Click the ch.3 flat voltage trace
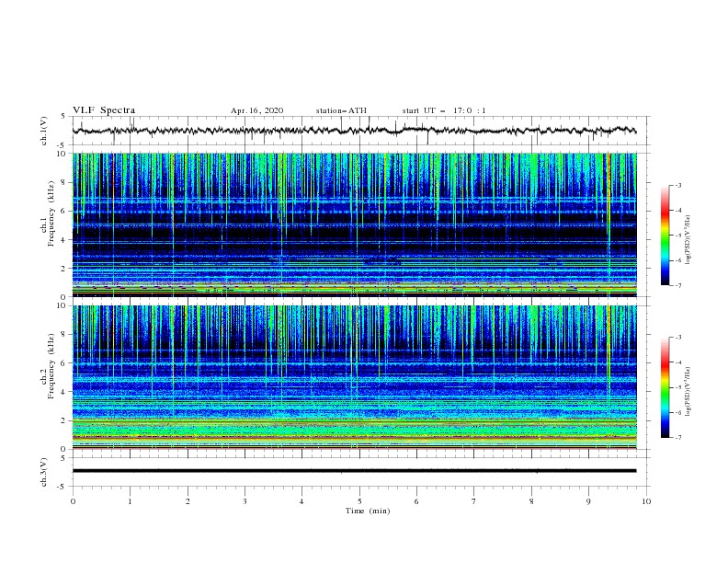Screen dimensions: 728x563 [x=354, y=471]
